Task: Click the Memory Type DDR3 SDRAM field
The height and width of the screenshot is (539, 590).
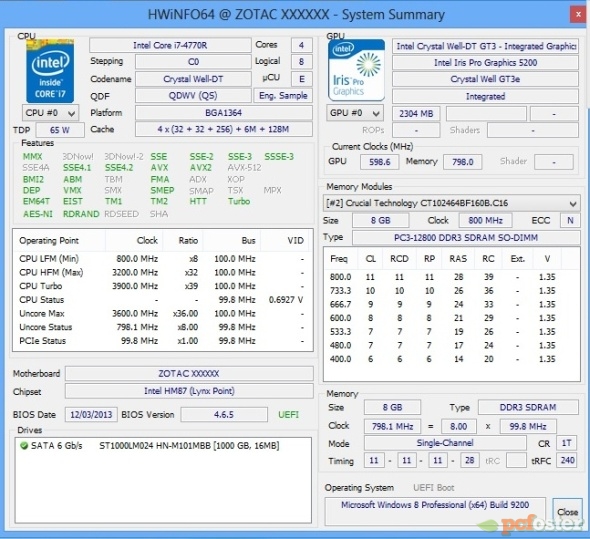Action: coord(528,408)
